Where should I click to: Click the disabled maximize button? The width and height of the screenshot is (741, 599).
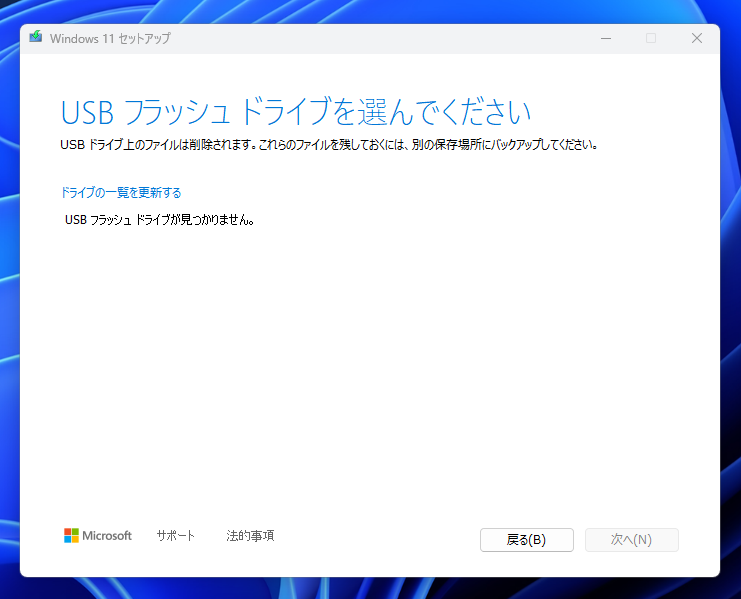(651, 38)
